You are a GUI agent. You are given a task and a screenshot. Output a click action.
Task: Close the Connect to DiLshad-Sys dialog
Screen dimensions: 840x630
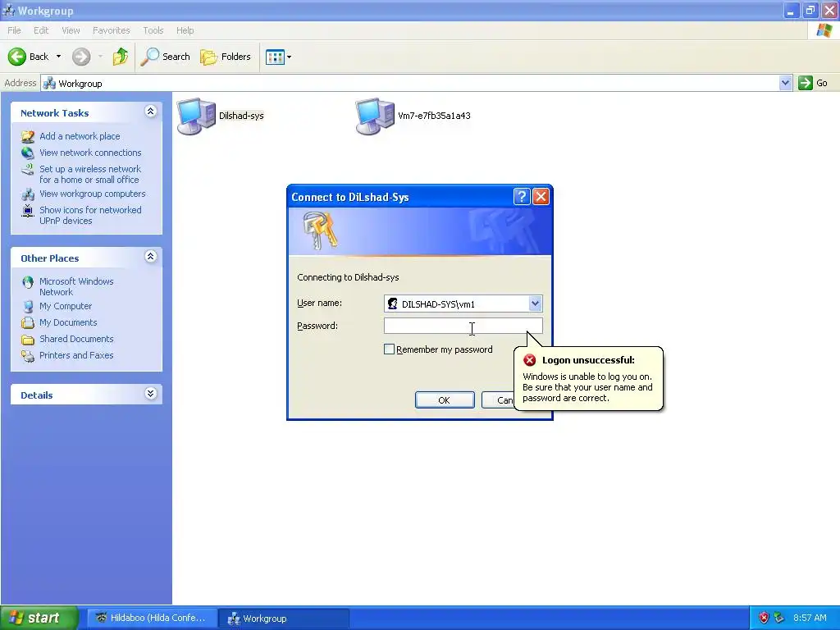[x=541, y=197]
